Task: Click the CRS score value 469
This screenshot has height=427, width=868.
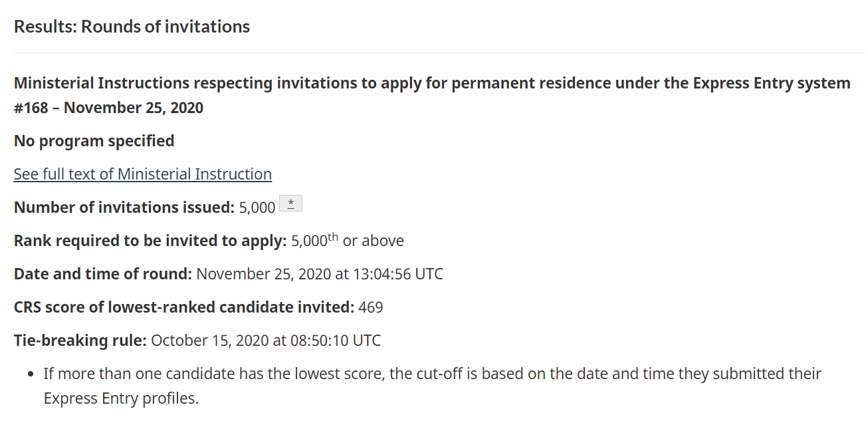Action: 371,307
